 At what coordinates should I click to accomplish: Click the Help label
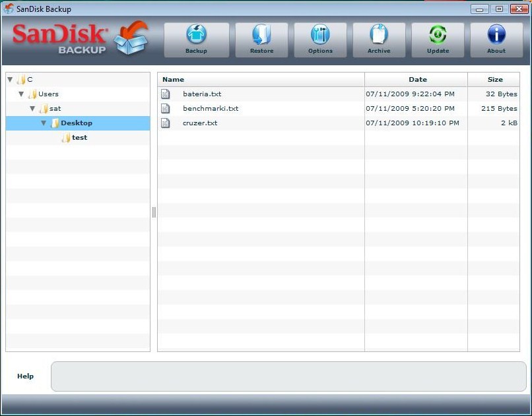pos(26,376)
